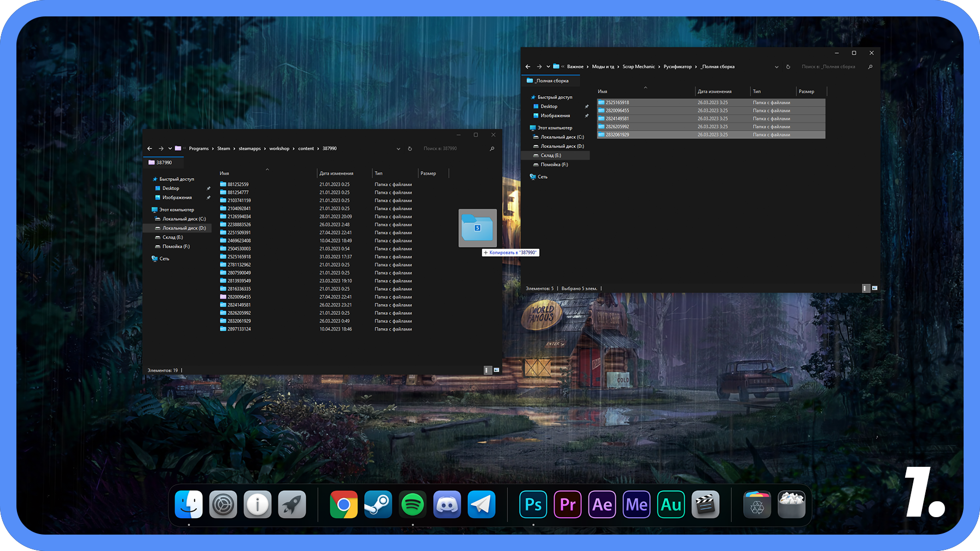980x551 pixels.
Task: Click the Scrap Mechanic breadcrumb segment
Action: pos(638,67)
